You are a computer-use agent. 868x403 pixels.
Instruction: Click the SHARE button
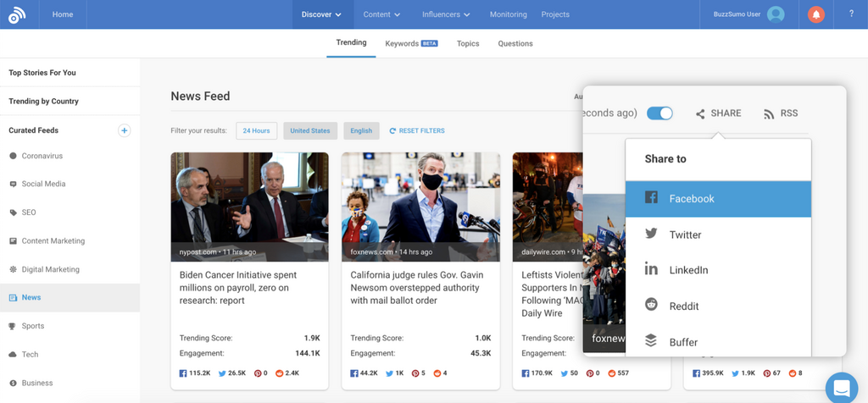718,113
